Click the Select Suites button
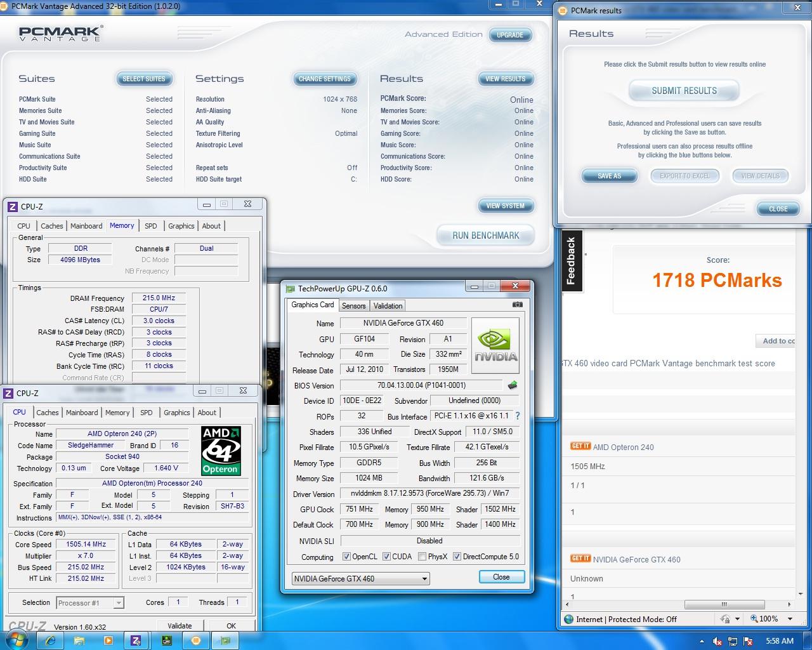 pos(143,79)
